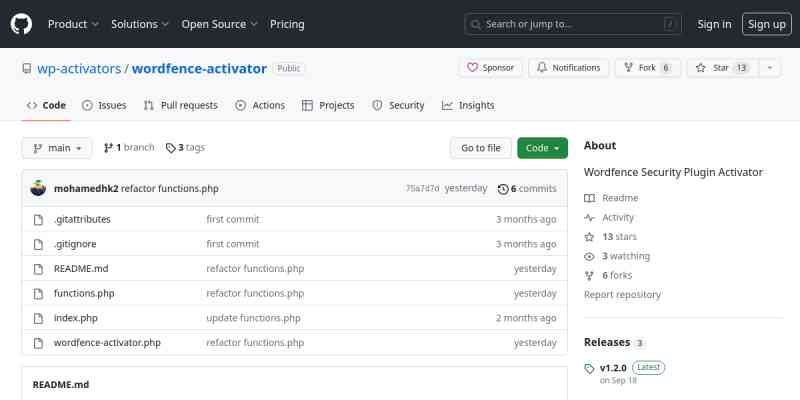The width and height of the screenshot is (800, 400).
Task: Click the history clock icon beside 6 commits
Action: [503, 189]
